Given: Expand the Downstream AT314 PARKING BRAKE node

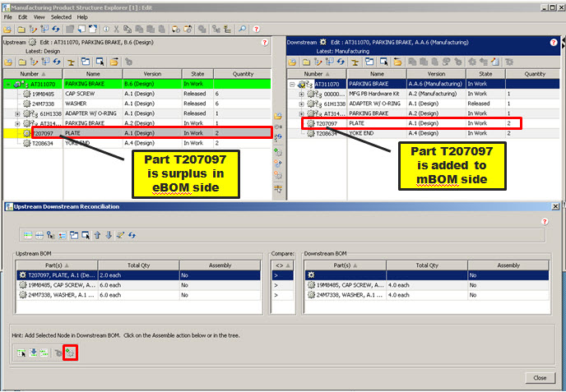Looking at the screenshot, I should (301, 113).
